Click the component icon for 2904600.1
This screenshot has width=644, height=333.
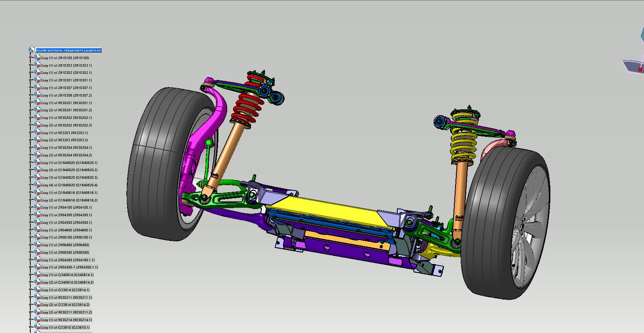(x=37, y=230)
